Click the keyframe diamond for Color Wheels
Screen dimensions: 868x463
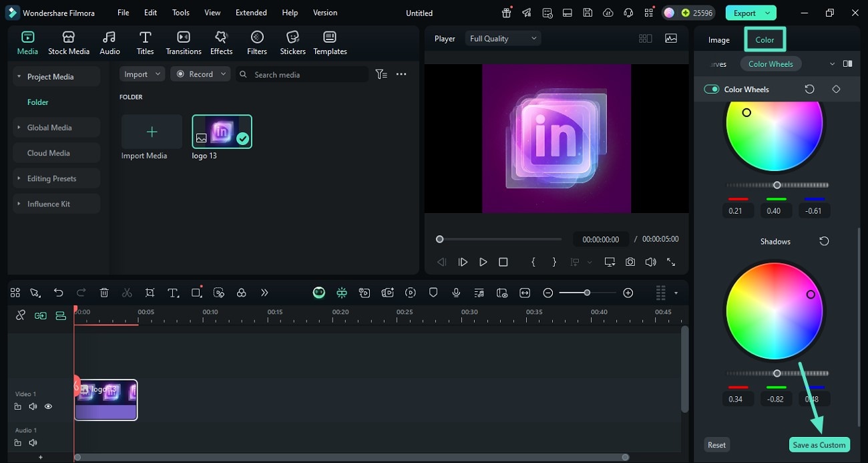click(x=836, y=89)
